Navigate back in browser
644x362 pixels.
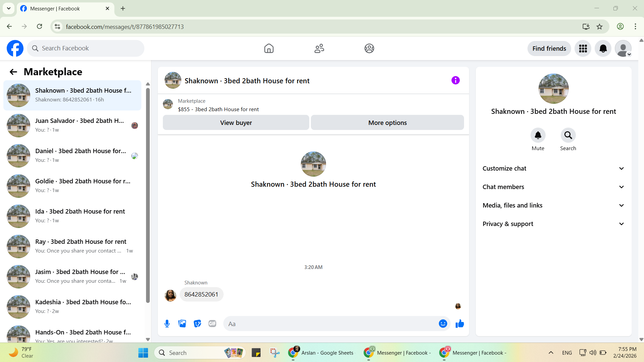point(9,27)
